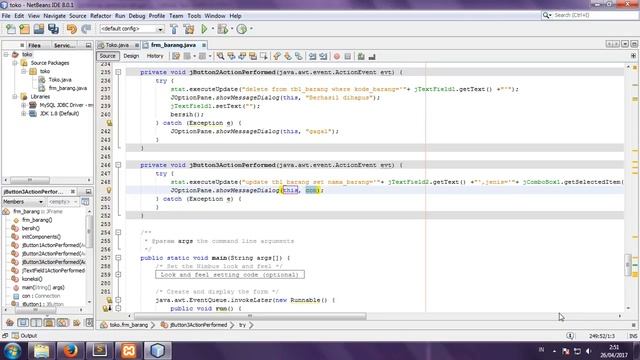This screenshot has height=360, width=640.
Task: Collapse the Source Packages node
Action: tap(15, 63)
